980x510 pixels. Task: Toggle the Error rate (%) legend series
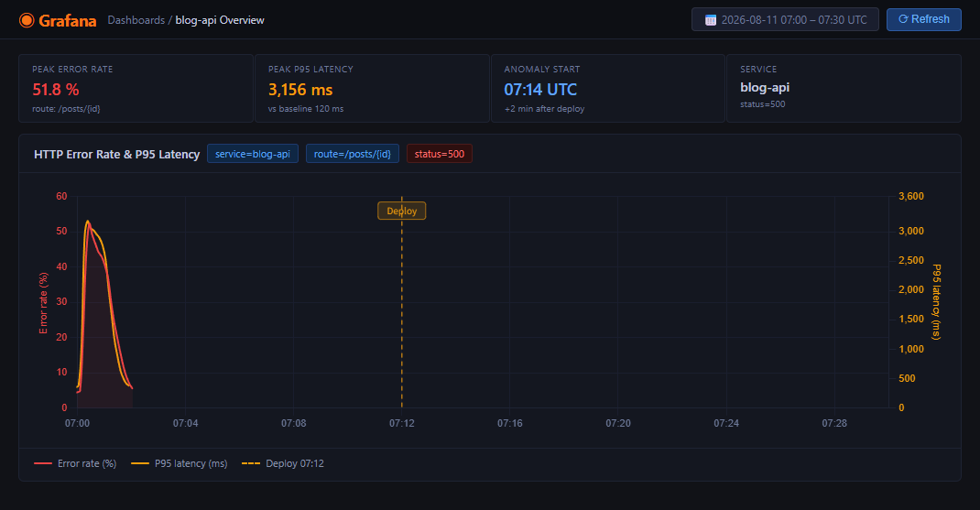click(x=75, y=463)
